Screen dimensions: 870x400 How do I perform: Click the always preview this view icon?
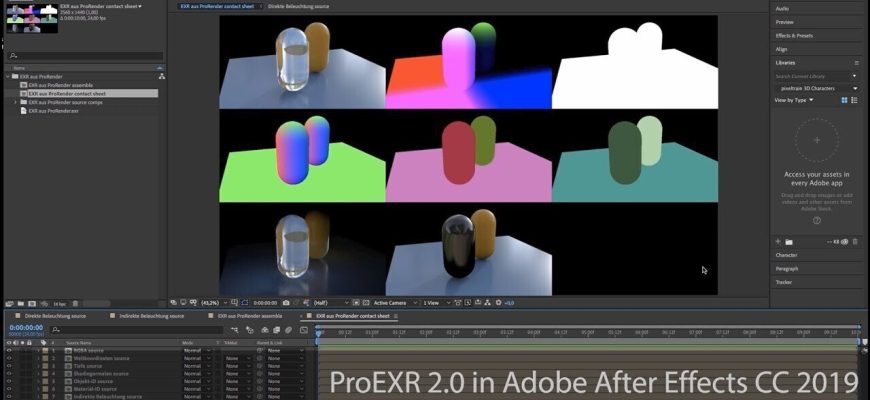click(x=173, y=303)
